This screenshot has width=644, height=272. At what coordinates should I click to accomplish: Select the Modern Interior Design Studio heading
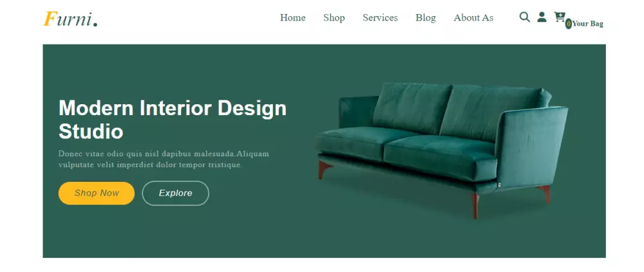point(173,120)
